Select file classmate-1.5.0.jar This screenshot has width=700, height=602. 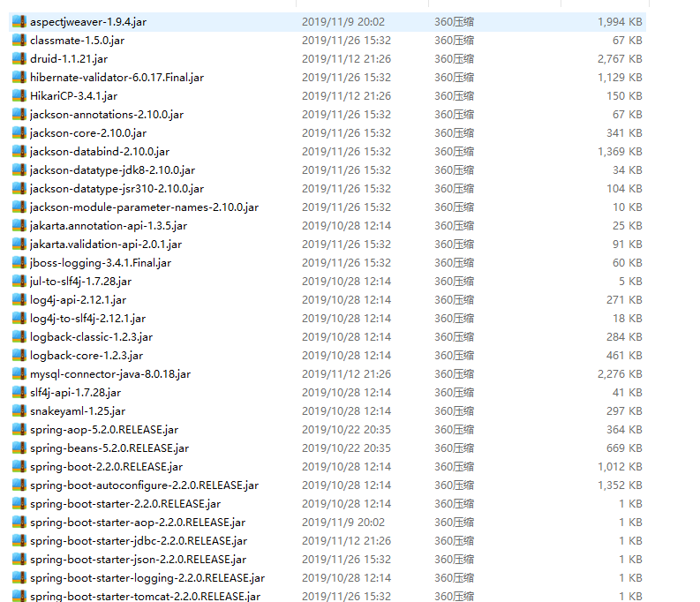click(x=77, y=41)
